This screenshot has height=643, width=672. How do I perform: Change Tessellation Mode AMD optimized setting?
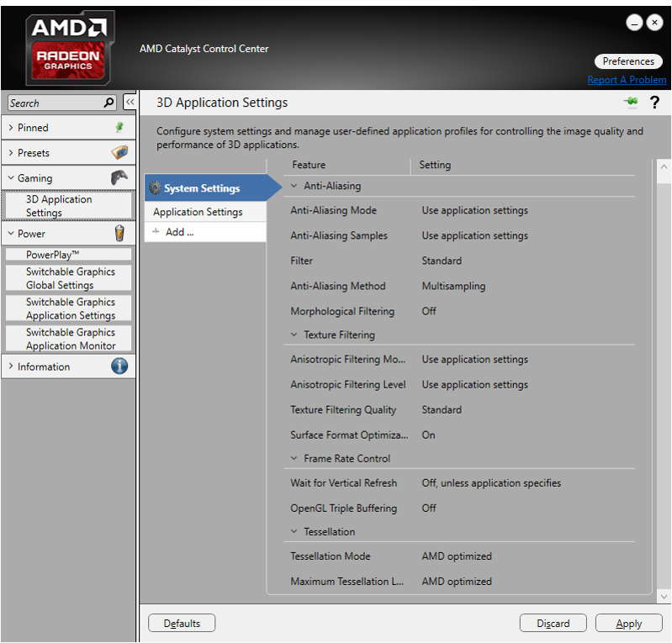point(457,556)
